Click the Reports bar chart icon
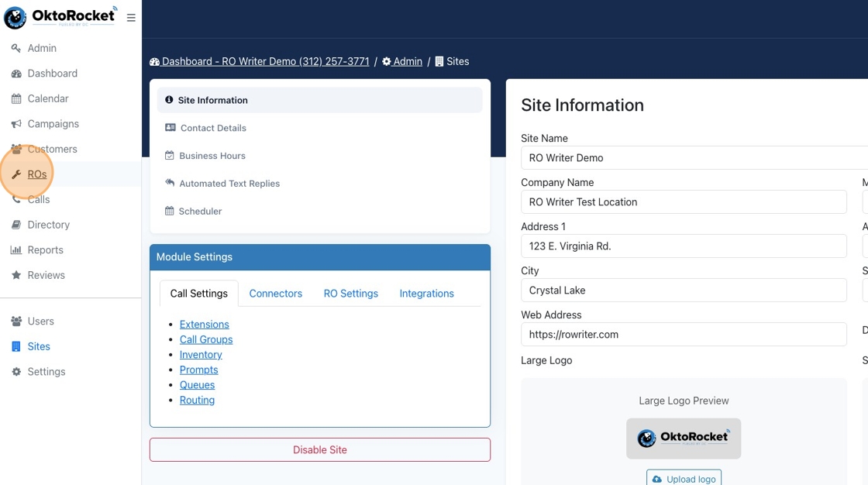The height and width of the screenshot is (485, 868). click(16, 250)
